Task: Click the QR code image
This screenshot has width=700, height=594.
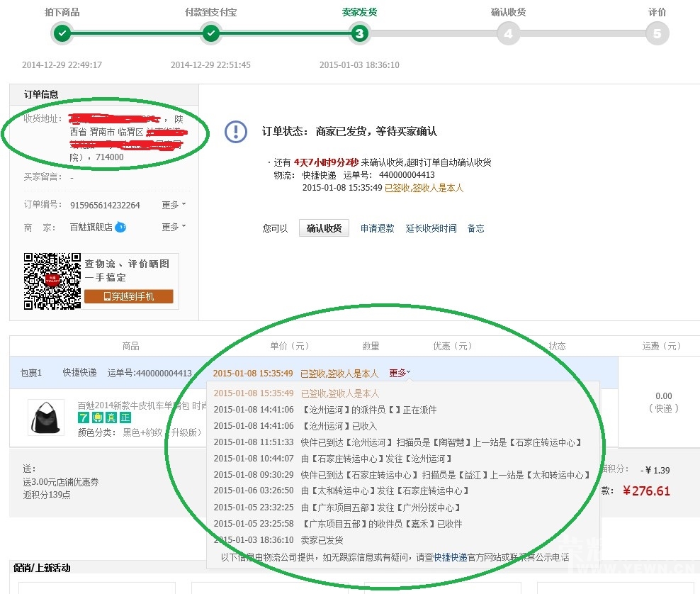Action: pyautogui.click(x=52, y=281)
